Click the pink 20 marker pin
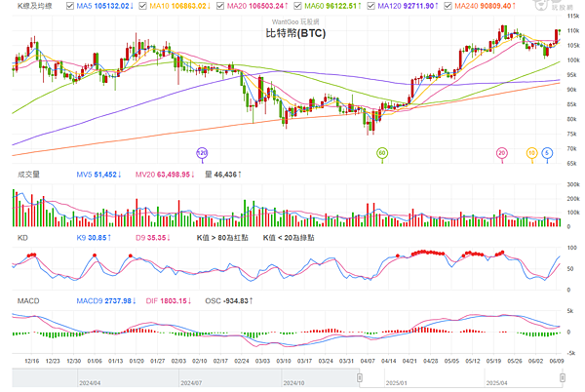Image resolution: width=585 pixels, height=392 pixels. tap(502, 154)
